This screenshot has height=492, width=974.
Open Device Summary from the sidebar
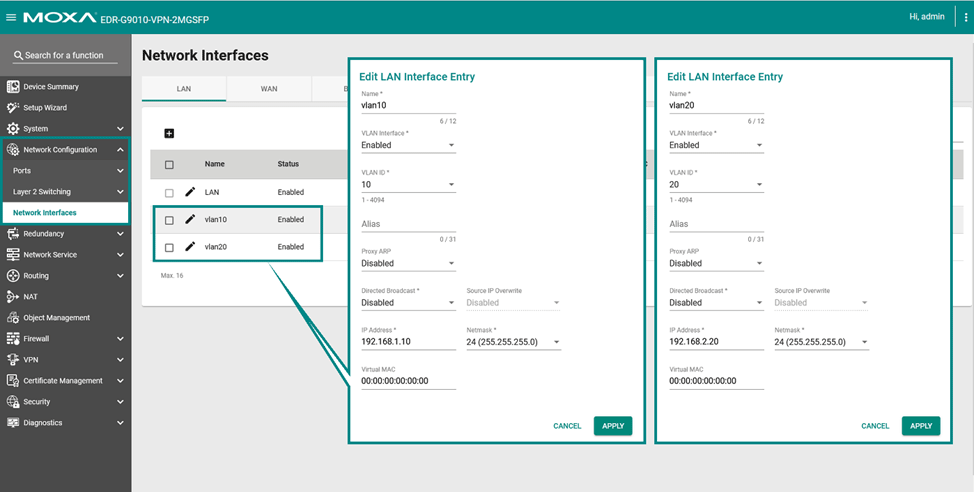click(x=50, y=87)
